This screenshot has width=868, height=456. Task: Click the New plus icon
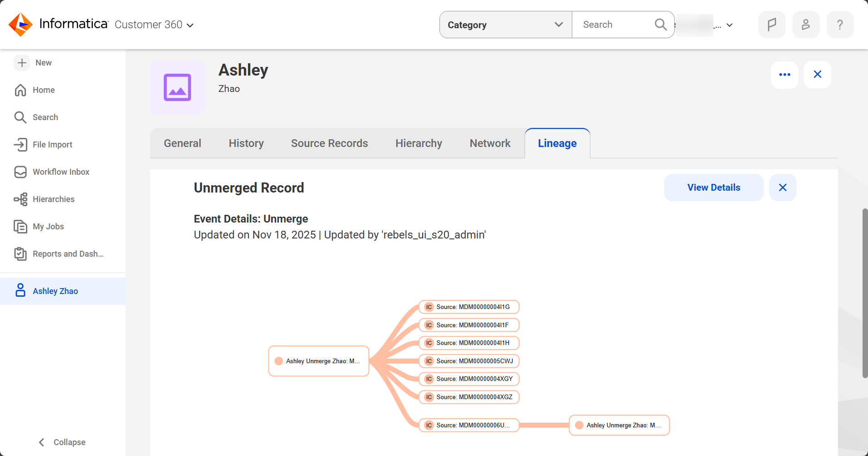[22, 63]
